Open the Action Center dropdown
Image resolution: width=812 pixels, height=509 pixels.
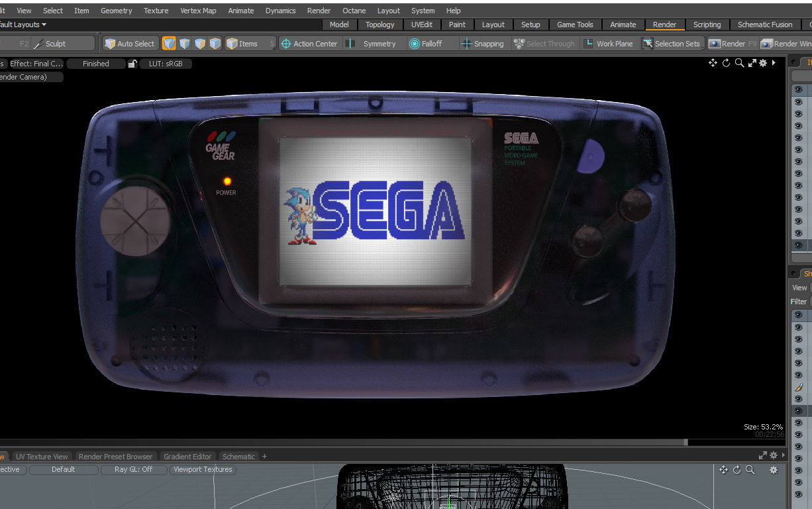tap(309, 44)
